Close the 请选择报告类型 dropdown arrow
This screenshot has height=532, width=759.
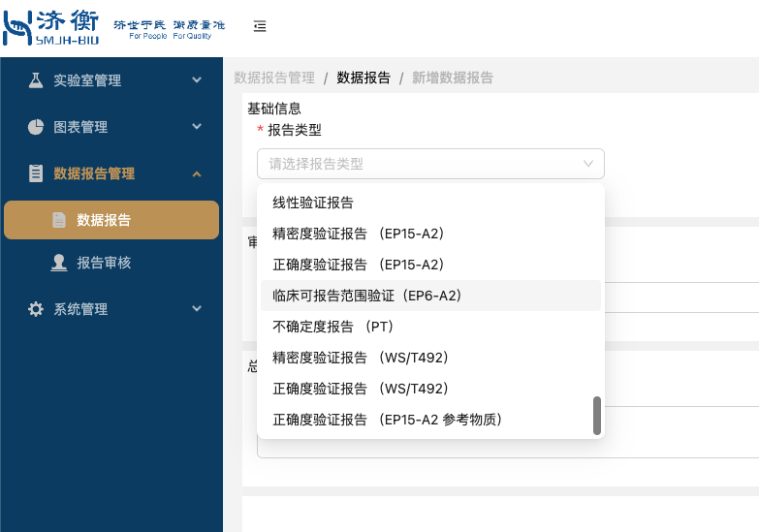coord(588,164)
